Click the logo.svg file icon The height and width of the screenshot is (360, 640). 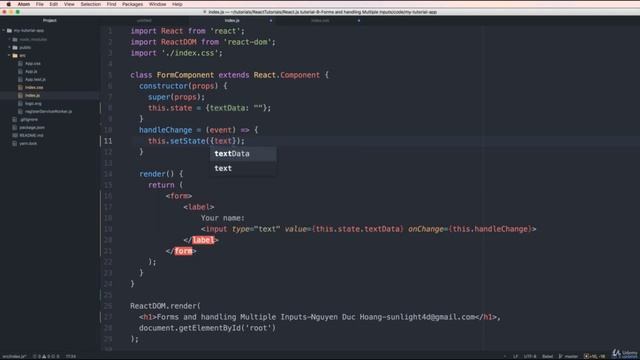point(20,104)
